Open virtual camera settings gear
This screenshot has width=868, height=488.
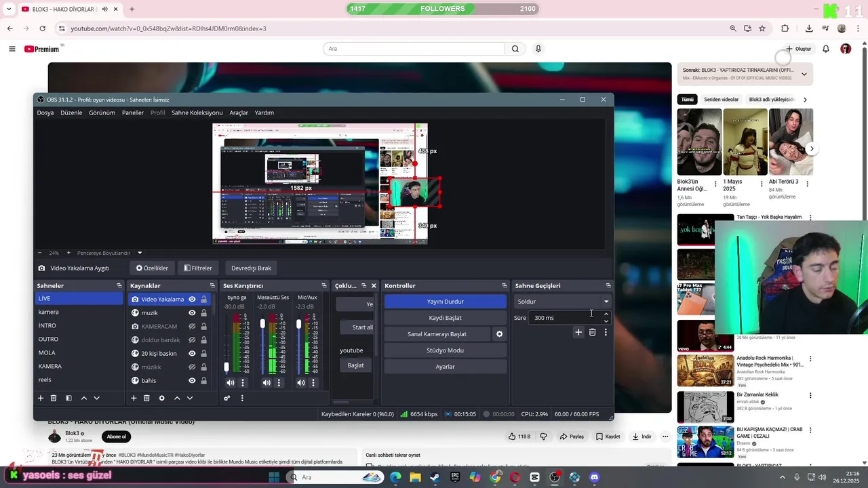click(x=500, y=334)
